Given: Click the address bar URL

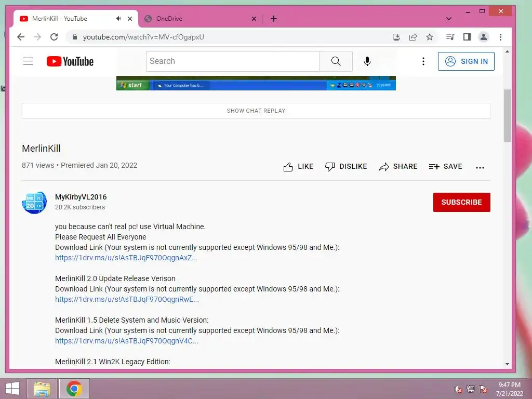Looking at the screenshot, I should 143,37.
